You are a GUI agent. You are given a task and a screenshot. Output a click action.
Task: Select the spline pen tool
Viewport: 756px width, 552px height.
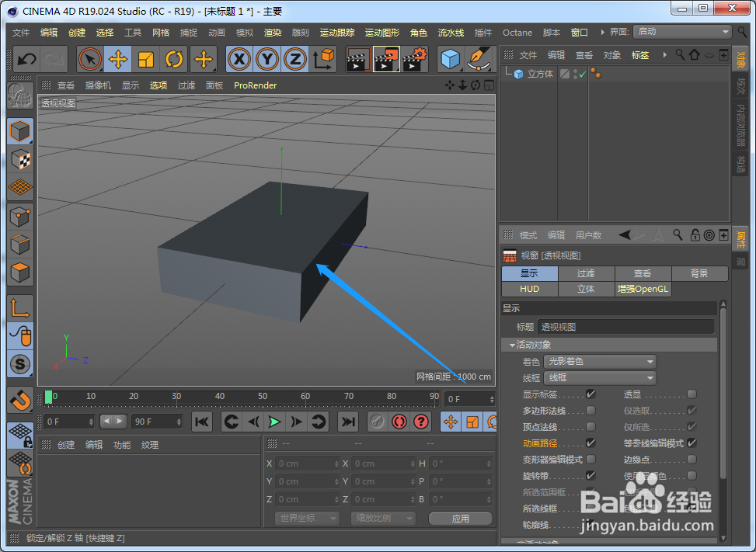click(x=479, y=60)
